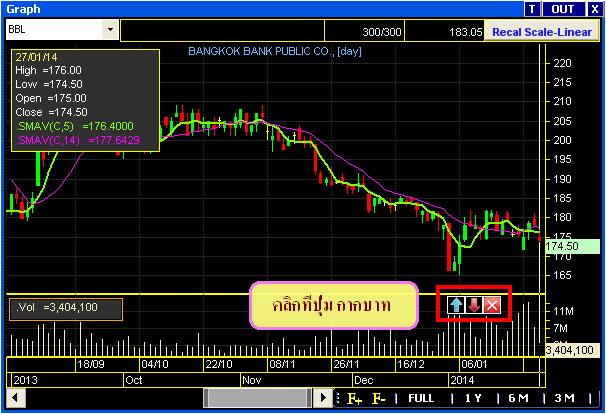606x414 pixels.
Task: Click the 22/10 date axis label
Action: click(219, 364)
